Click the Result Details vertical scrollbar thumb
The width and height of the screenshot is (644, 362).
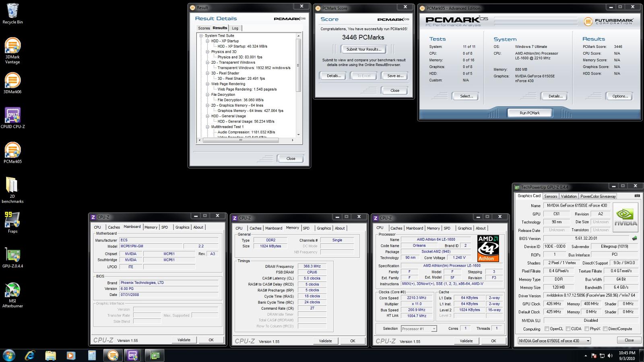coord(298,65)
